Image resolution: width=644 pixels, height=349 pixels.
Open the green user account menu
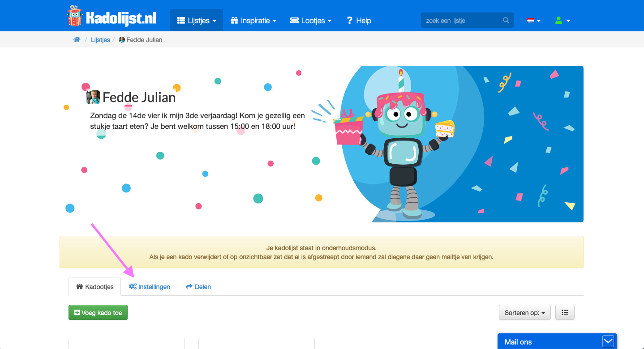[x=562, y=21]
